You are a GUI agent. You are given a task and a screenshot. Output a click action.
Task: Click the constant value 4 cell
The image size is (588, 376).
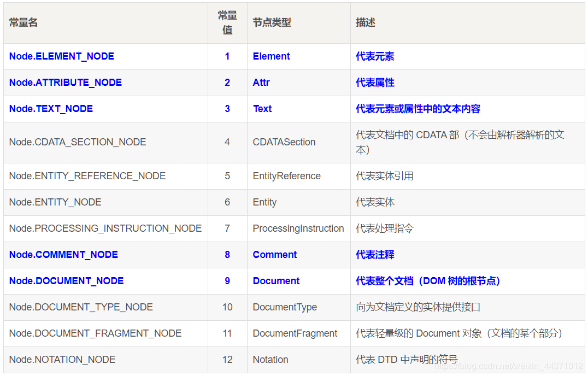pyautogui.click(x=227, y=142)
